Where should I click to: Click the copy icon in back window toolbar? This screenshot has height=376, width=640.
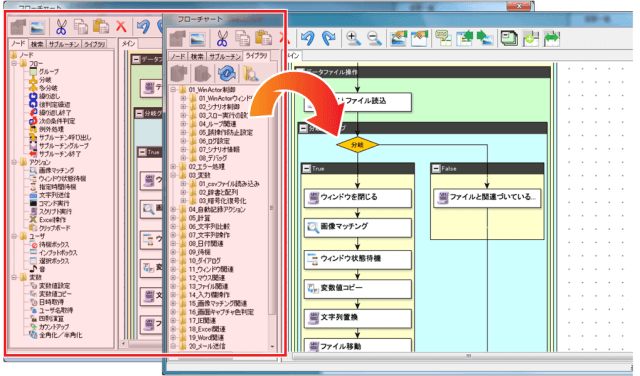[x=80, y=27]
